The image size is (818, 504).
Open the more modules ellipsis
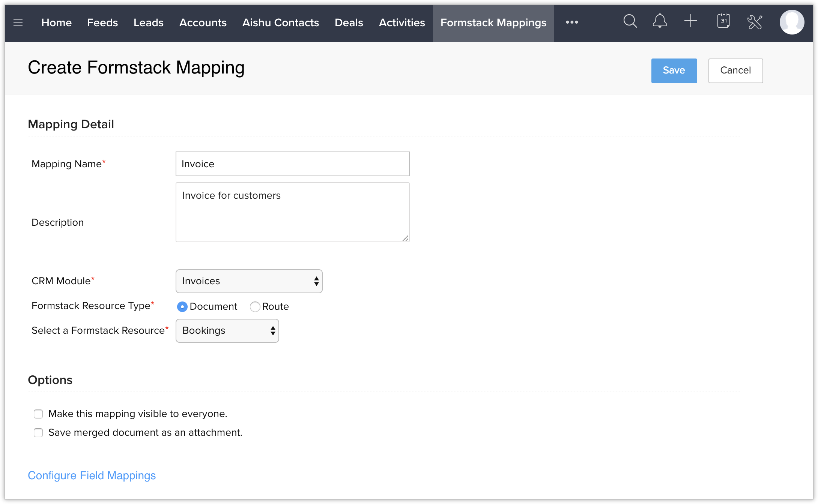(x=572, y=22)
